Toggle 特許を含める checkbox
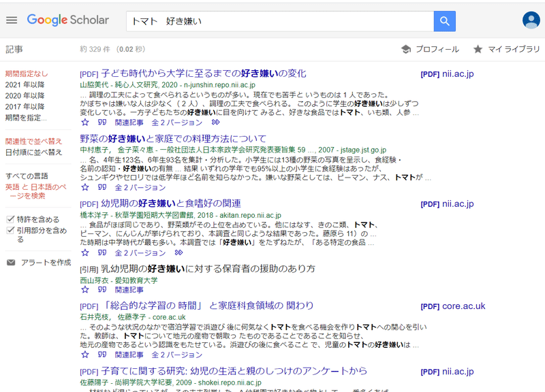The width and height of the screenshot is (545, 392). tap(10, 219)
